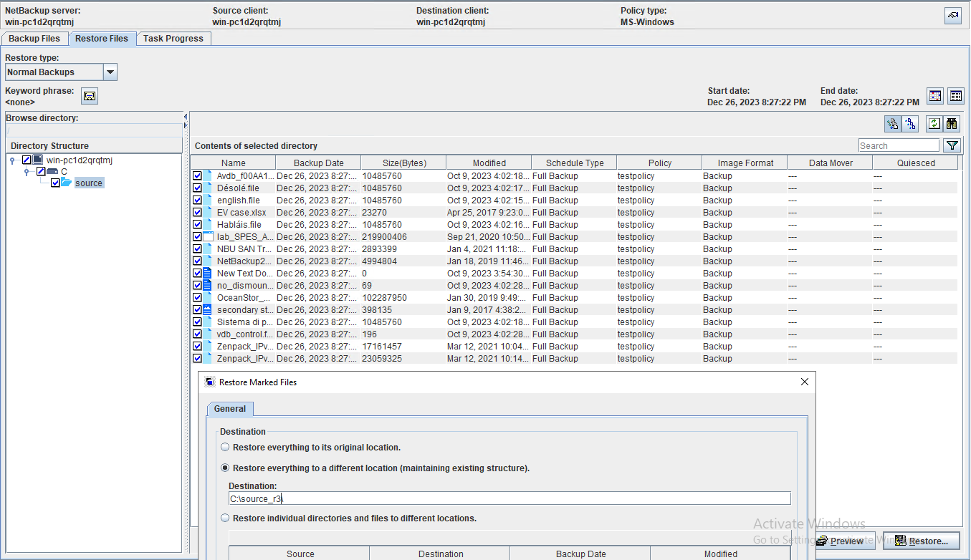Image resolution: width=971 pixels, height=560 pixels.
Task: Click the file icon of Désolé.file
Action: [209, 188]
